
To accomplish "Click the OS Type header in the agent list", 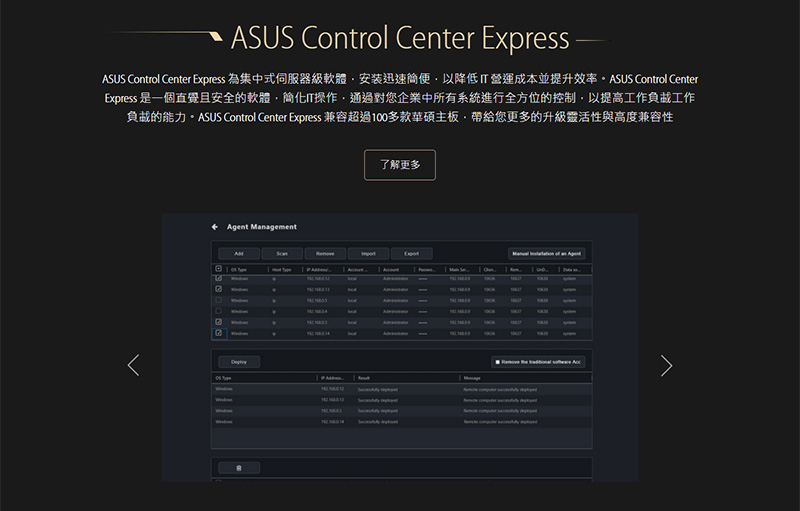I will click(x=239, y=270).
